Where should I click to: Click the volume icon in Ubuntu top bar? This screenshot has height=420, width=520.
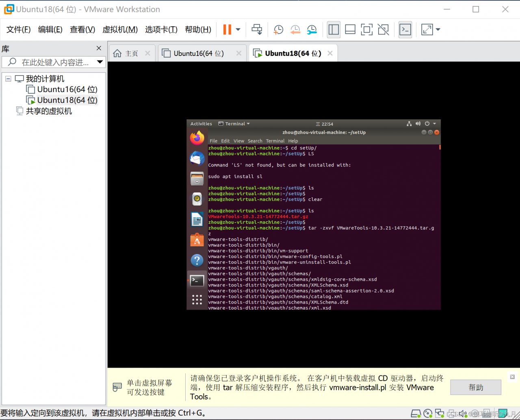tap(418, 124)
